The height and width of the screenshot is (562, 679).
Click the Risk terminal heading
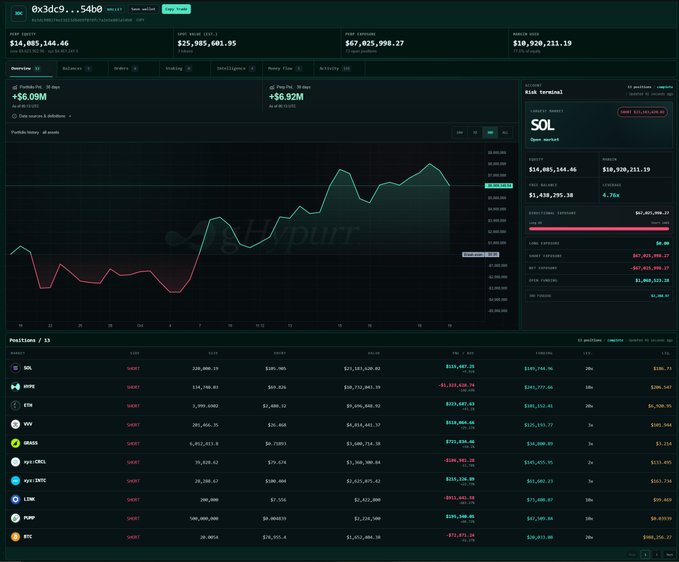pyautogui.click(x=544, y=92)
